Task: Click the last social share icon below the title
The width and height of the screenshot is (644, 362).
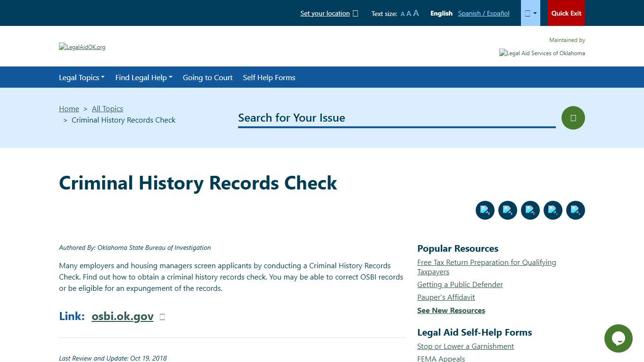Action: point(575,210)
